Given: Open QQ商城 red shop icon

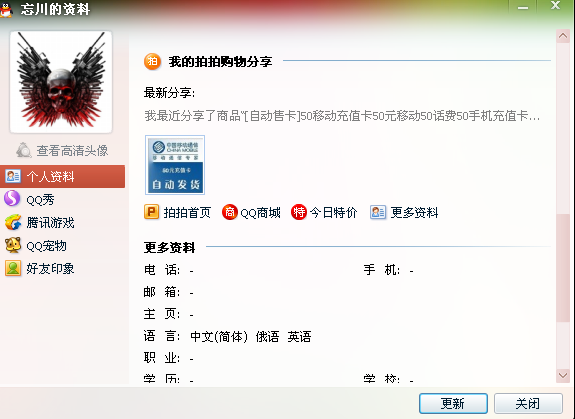Looking at the screenshot, I should (230, 212).
